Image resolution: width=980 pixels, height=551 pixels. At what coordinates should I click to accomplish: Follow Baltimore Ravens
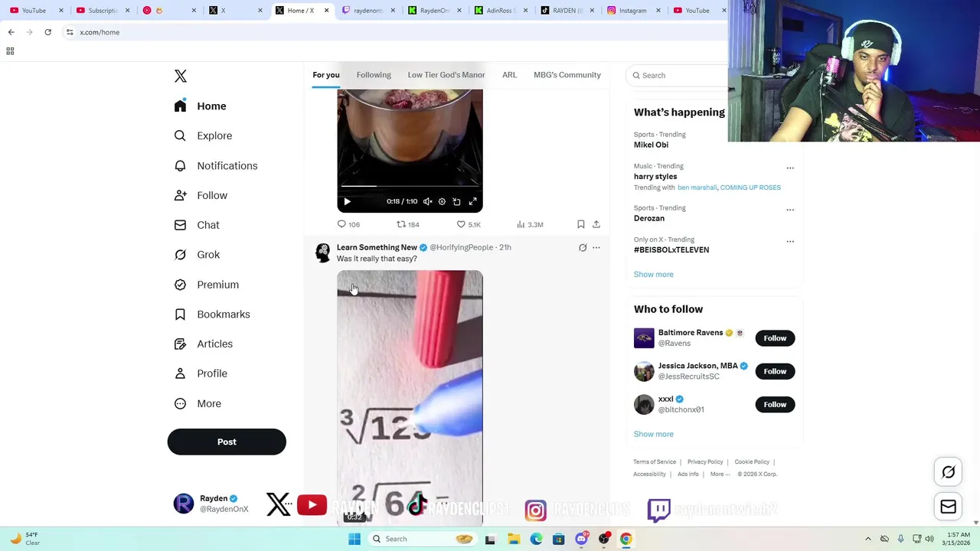775,338
